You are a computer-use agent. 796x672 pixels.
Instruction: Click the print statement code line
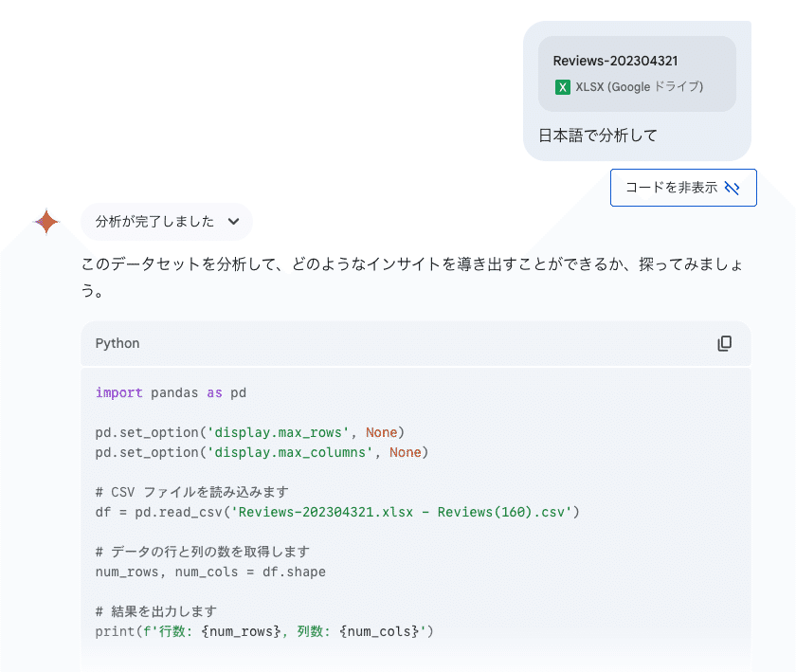[x=263, y=631]
